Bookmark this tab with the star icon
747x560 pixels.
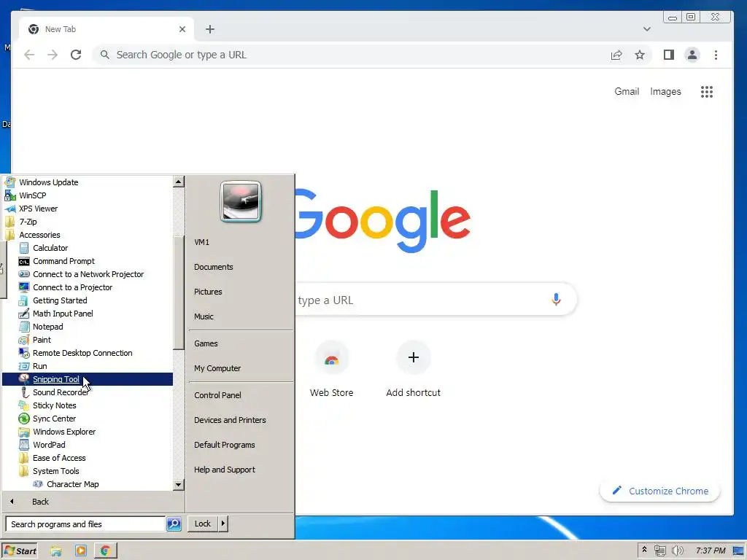(x=640, y=55)
